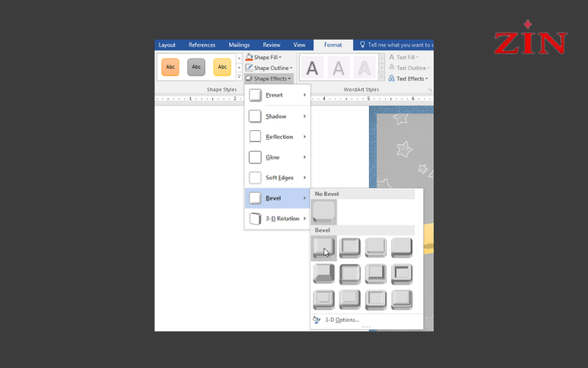Open the Text Effects dropdown
588x368 pixels.
click(x=409, y=79)
